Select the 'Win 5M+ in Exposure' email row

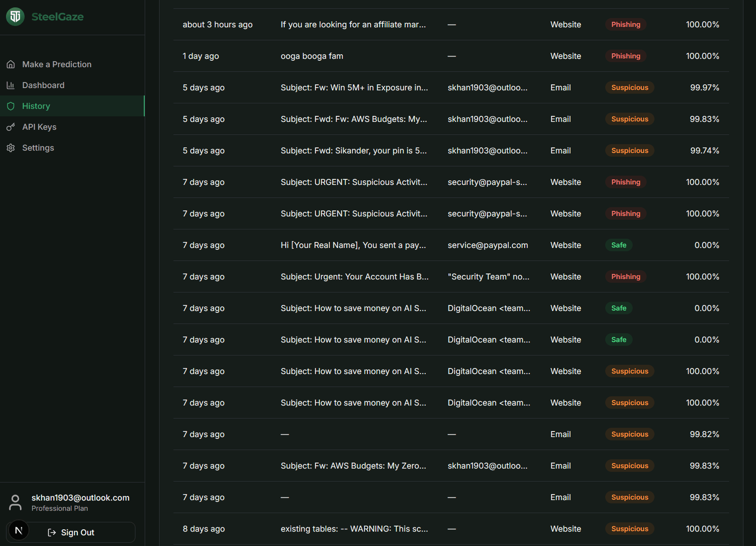pyautogui.click(x=451, y=88)
